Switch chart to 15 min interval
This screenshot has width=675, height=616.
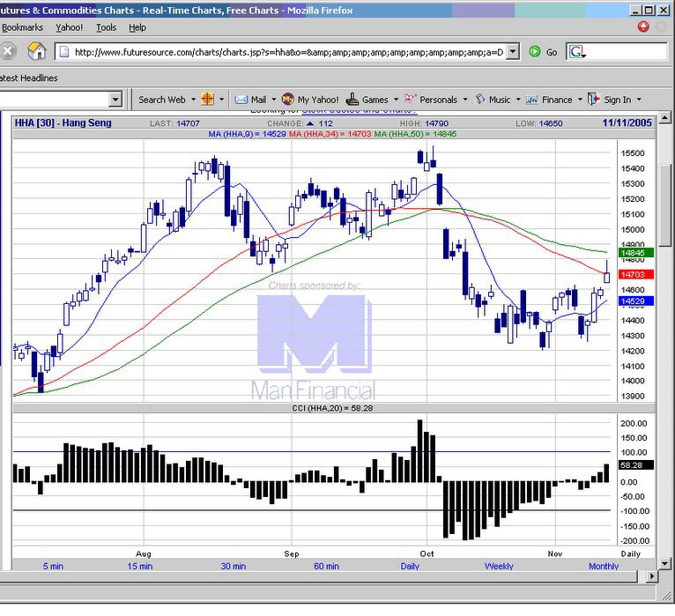(139, 566)
